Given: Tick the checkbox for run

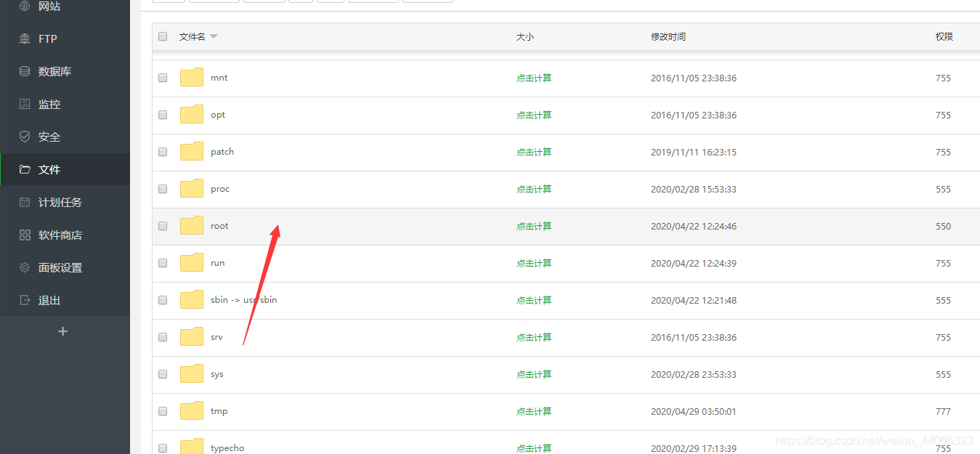Looking at the screenshot, I should (163, 263).
